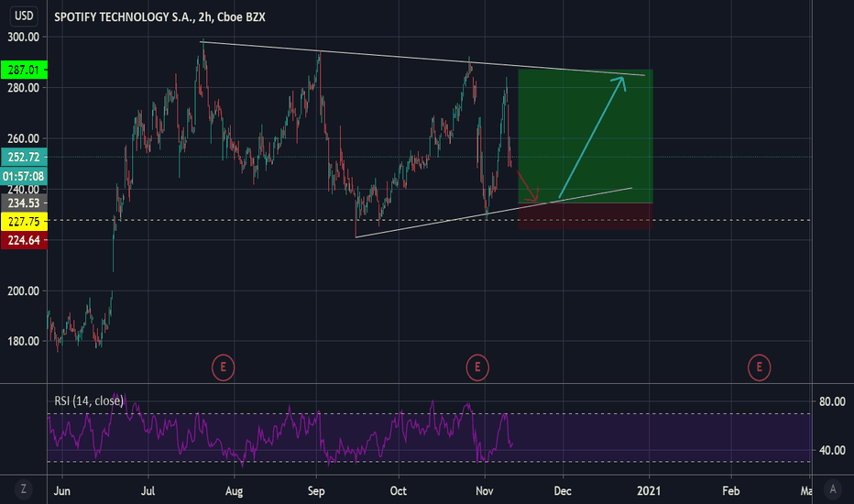Click the 180.00 price axis value
The height and width of the screenshot is (504, 854).
24,341
